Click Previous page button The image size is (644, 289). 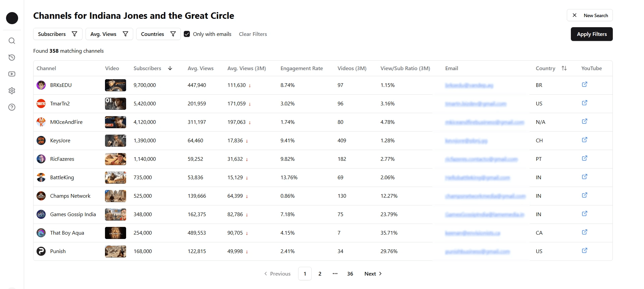(277, 274)
